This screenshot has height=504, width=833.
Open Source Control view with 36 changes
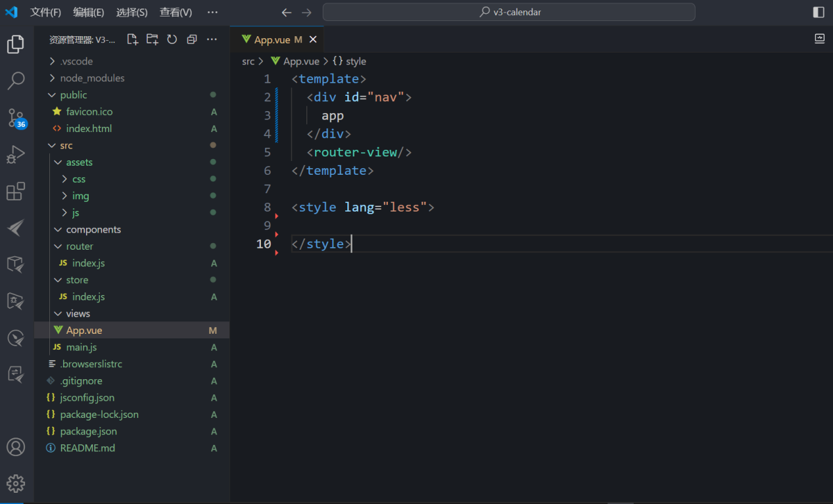[16, 118]
